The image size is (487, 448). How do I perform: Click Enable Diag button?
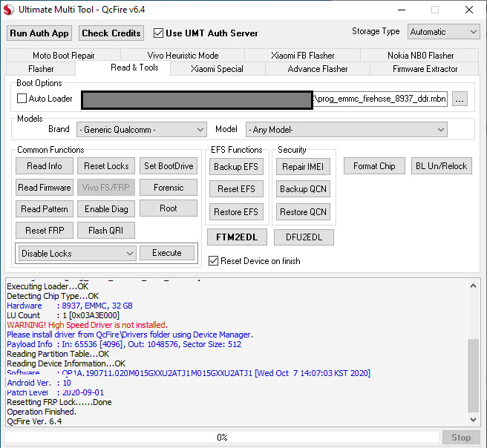(106, 209)
